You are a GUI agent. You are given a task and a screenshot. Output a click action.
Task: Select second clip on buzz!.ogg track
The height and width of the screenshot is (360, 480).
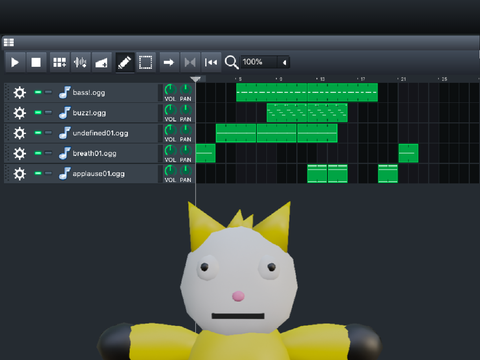point(327,113)
